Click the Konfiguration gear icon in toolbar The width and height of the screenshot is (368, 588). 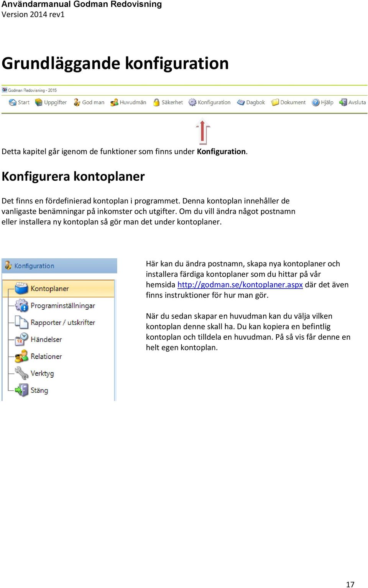click(192, 102)
